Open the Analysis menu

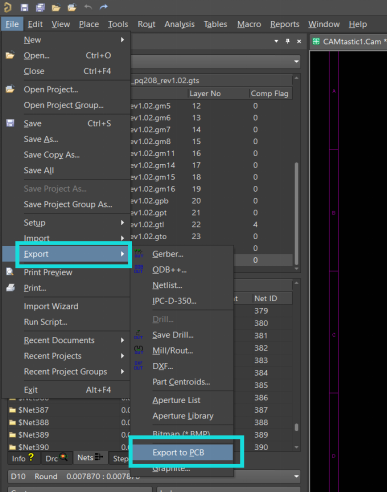[x=179, y=24]
